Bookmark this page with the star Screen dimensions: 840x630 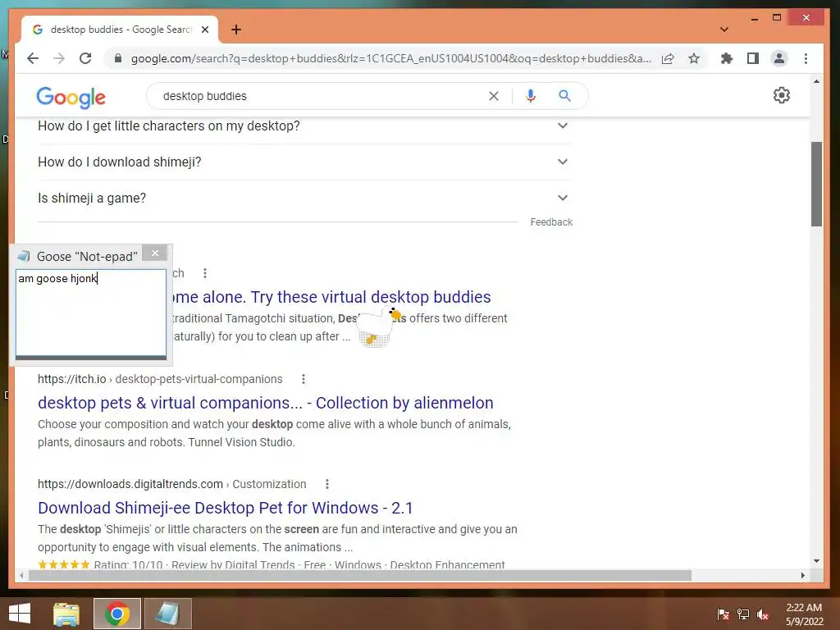pos(694,58)
